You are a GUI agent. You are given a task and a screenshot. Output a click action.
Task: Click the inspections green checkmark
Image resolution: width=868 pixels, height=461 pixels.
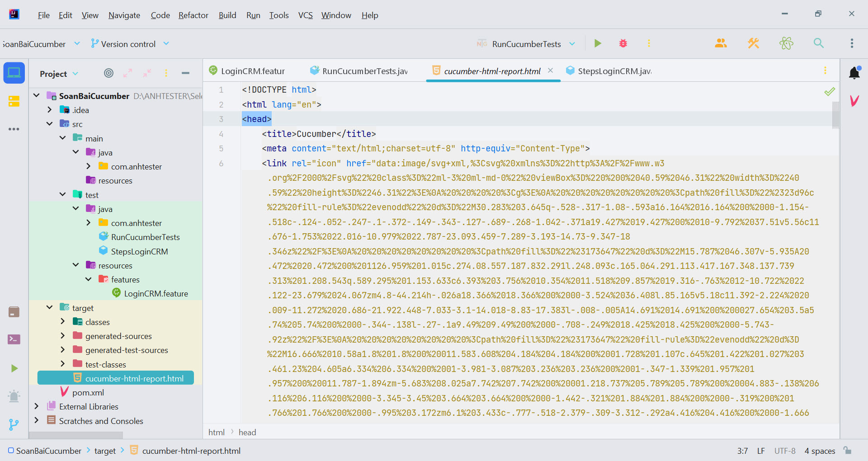829,92
